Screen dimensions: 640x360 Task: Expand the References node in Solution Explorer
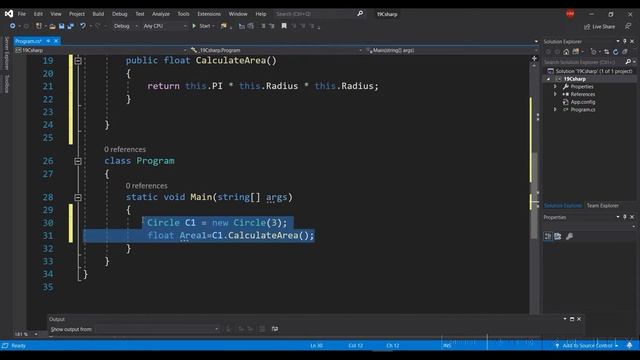(x=555, y=94)
